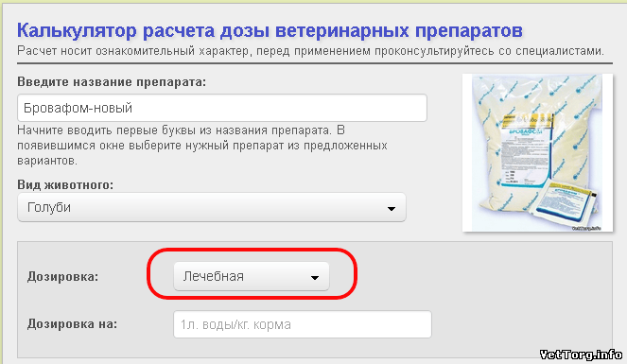Click the 'Вид животного:' label
This screenshot has height=364, width=627.
pos(65,184)
